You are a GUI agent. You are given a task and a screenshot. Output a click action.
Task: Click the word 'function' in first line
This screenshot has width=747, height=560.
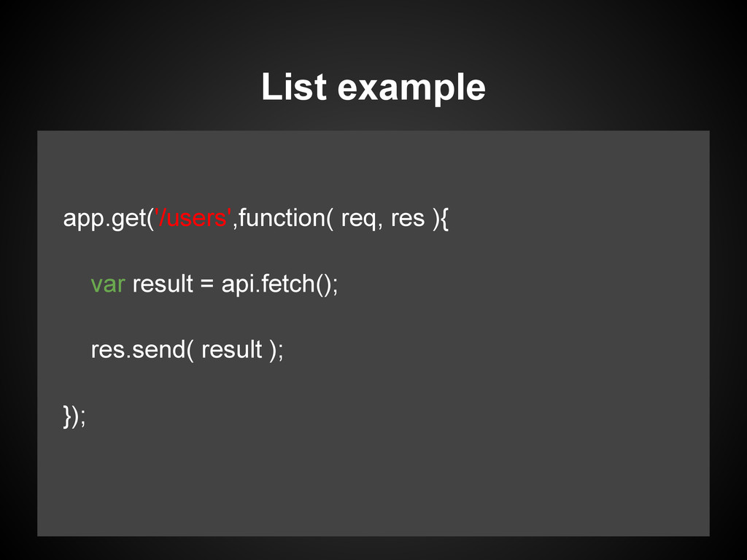tap(282, 217)
